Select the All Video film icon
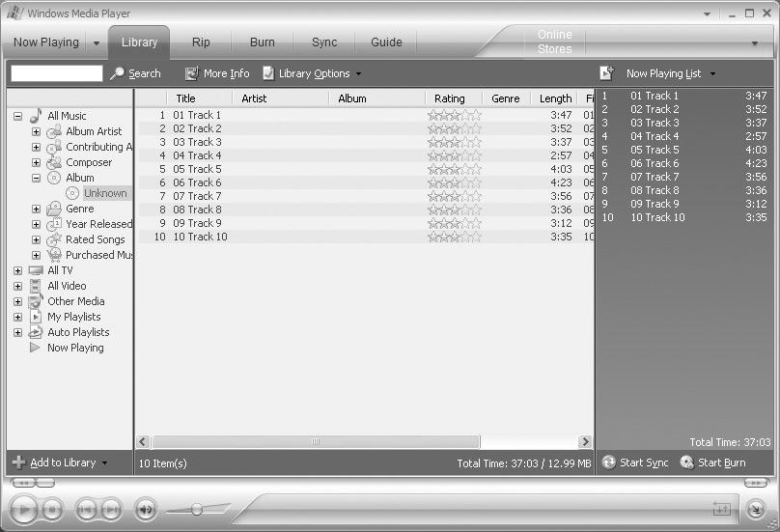This screenshot has width=780, height=532. [x=36, y=286]
